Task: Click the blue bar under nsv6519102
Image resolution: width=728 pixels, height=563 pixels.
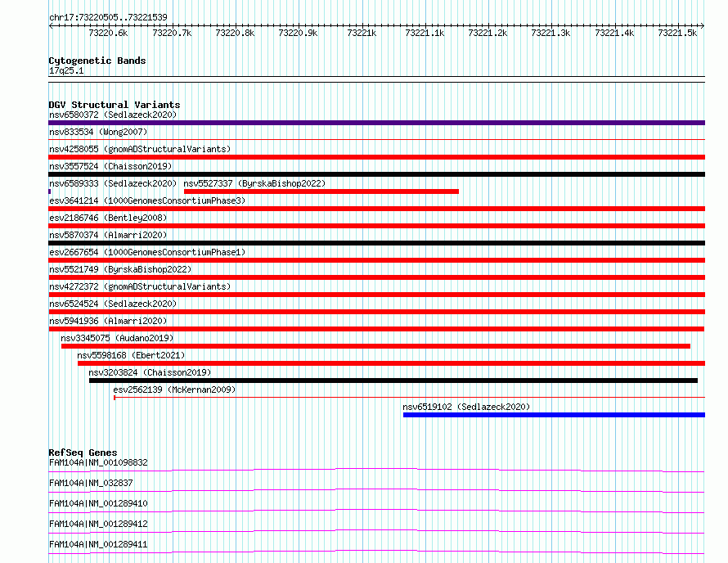Action: 554,415
